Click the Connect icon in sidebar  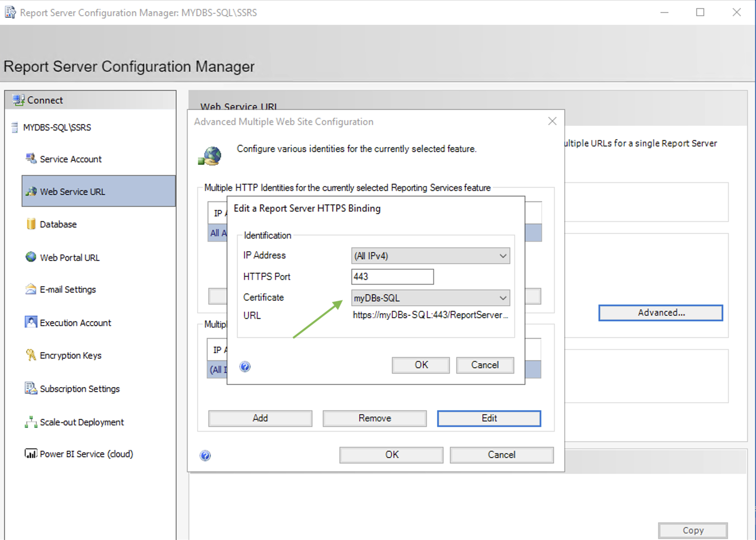18,100
